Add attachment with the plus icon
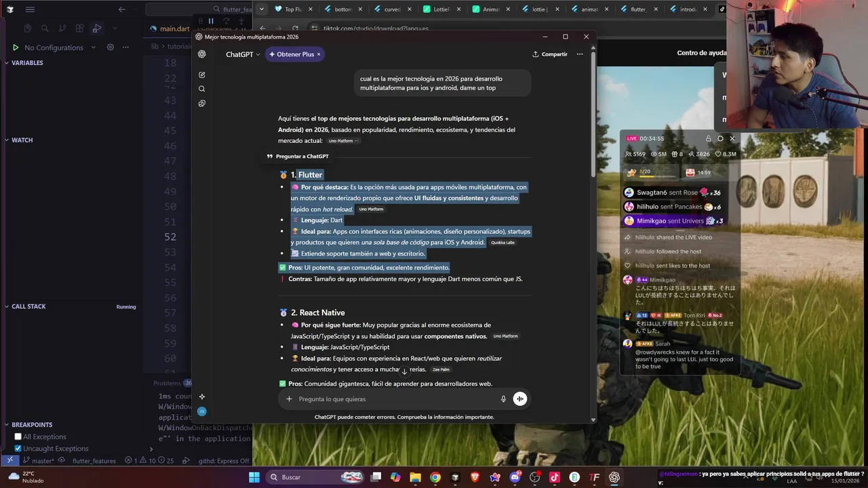The height and width of the screenshot is (488, 868). coord(289,399)
